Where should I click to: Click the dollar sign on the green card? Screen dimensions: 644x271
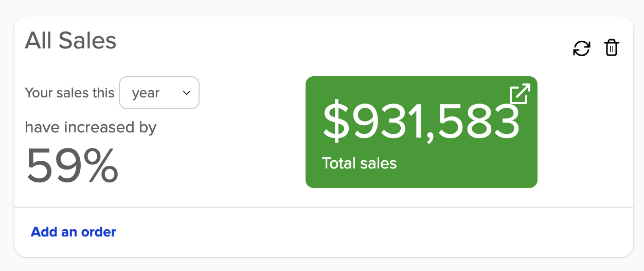tap(336, 122)
